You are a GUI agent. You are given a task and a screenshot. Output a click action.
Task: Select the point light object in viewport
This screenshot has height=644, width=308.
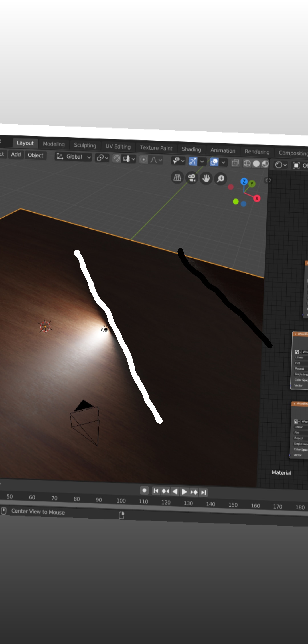pyautogui.click(x=106, y=330)
